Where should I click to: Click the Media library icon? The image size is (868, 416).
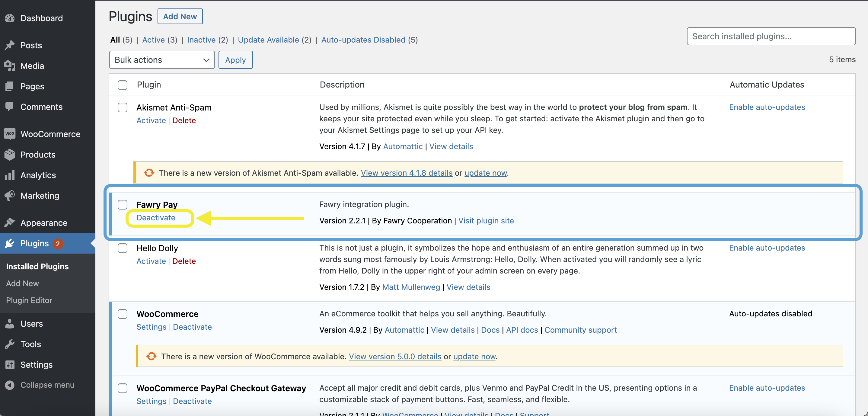[10, 66]
